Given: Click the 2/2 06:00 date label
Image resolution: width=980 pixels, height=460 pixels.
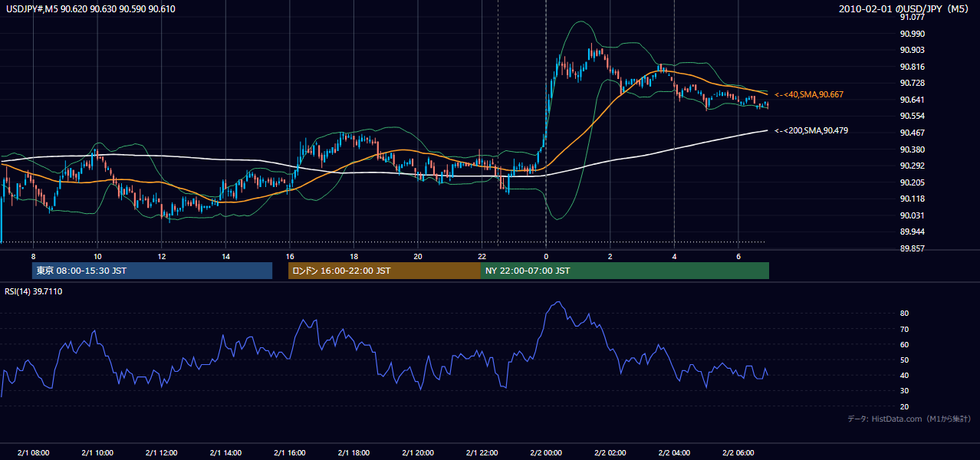Looking at the screenshot, I should (x=738, y=452).
